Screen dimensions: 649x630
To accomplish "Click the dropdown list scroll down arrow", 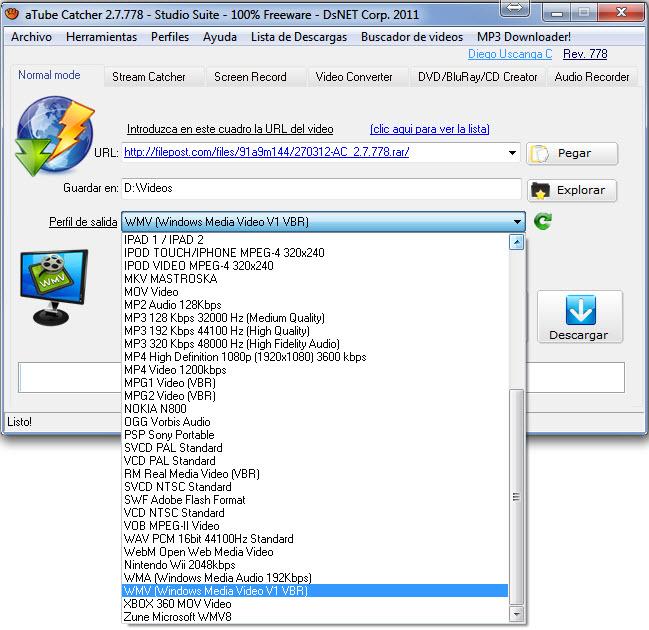I will tap(516, 614).
